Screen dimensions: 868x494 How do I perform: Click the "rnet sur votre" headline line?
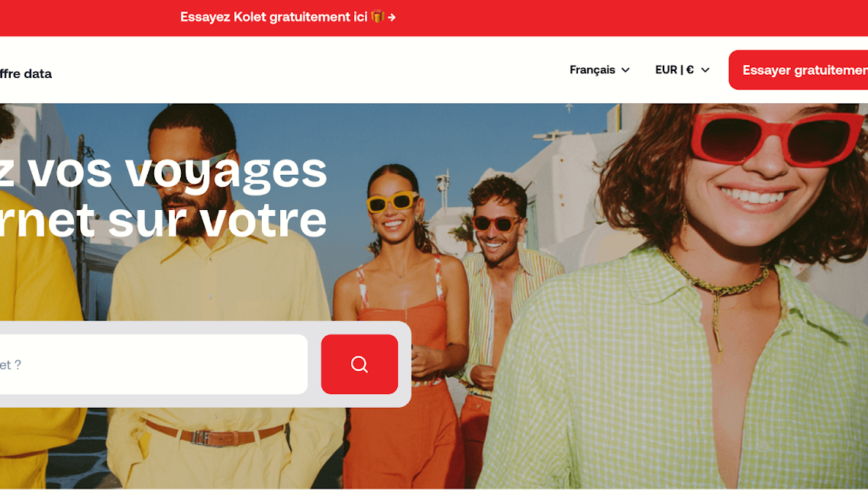click(x=163, y=220)
